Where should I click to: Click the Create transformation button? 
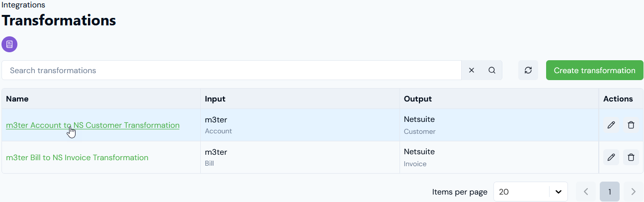[x=595, y=70]
